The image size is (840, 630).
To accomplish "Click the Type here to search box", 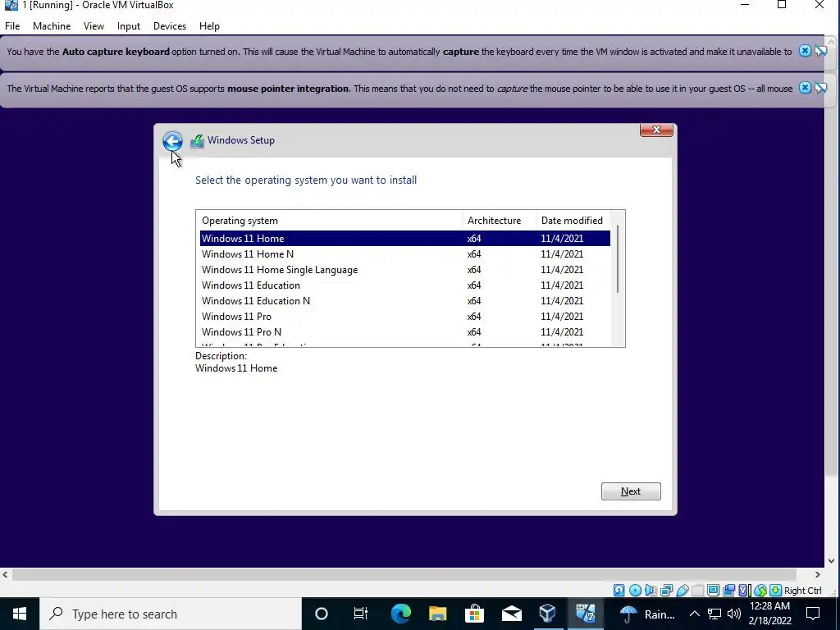I will click(171, 614).
